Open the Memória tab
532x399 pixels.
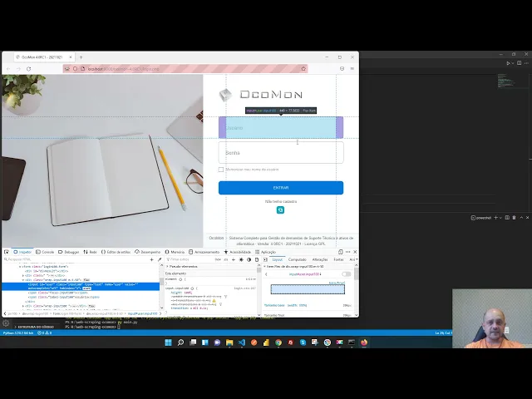(x=175, y=252)
